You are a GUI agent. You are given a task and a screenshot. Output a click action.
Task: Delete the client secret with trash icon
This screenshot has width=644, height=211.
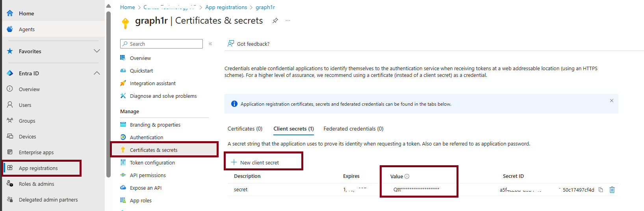(x=612, y=190)
